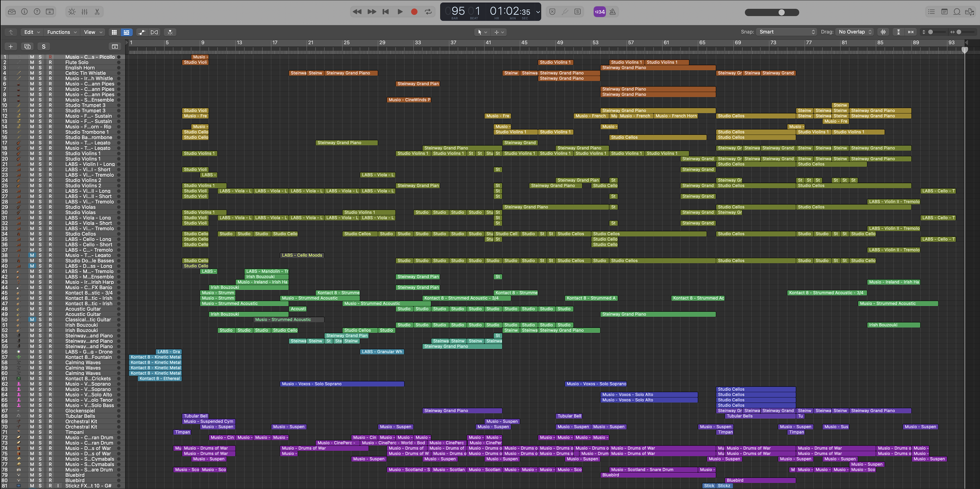Open the Snap Smart dropdown
The width and height of the screenshot is (980, 489).
click(x=787, y=32)
